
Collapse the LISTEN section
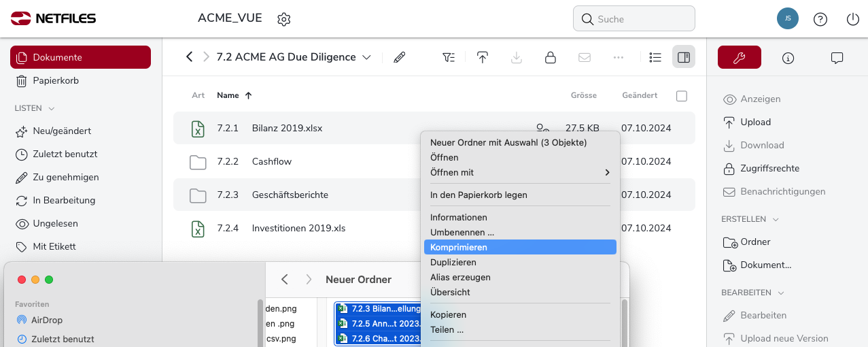click(x=52, y=108)
